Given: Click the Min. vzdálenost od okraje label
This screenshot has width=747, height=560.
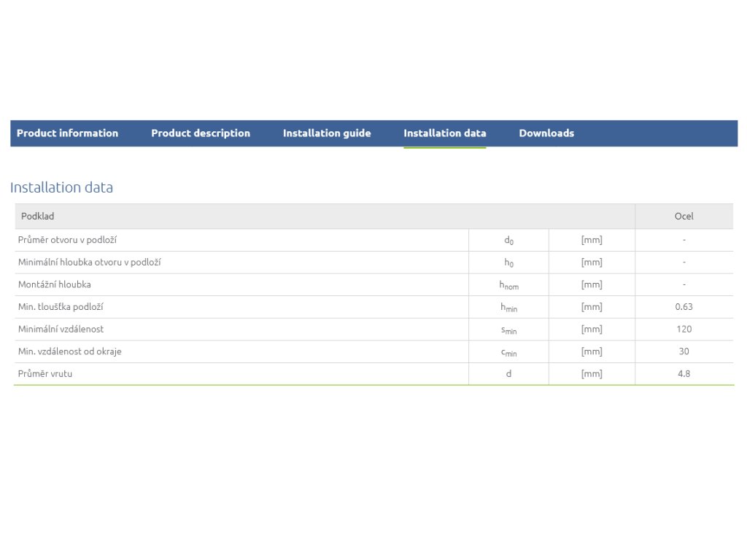Looking at the screenshot, I should tap(70, 351).
